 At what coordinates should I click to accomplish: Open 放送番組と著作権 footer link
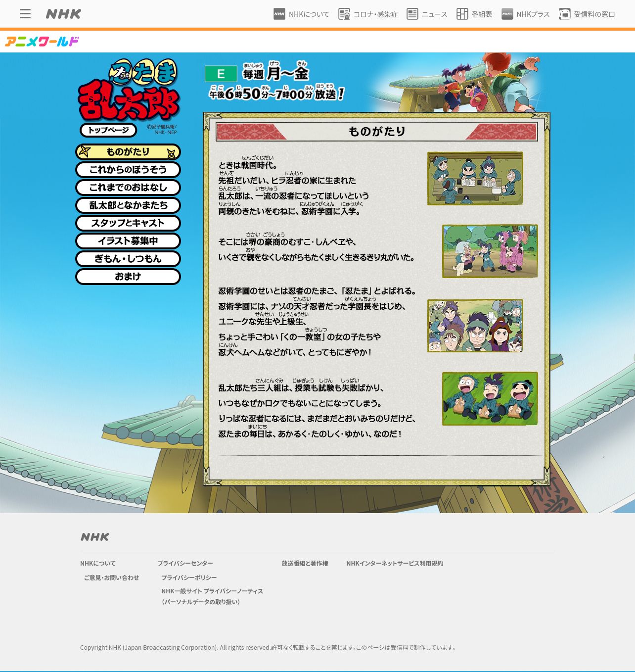coord(305,563)
